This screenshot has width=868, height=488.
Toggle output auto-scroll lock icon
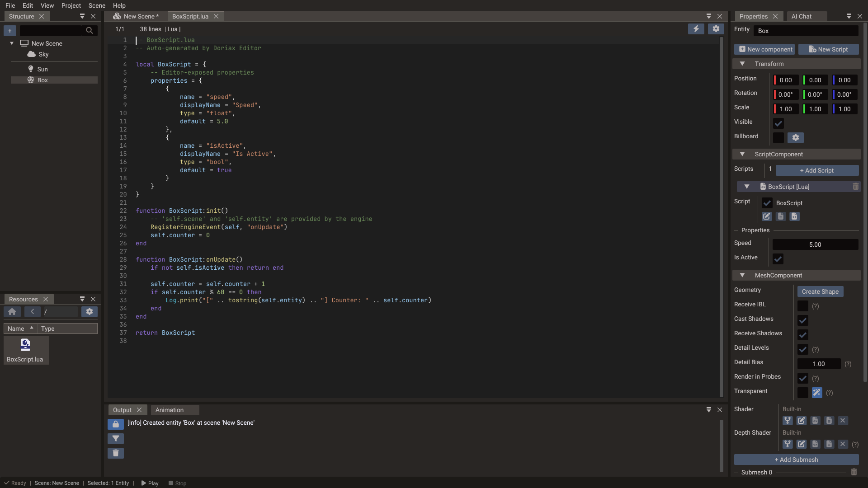pyautogui.click(x=116, y=424)
